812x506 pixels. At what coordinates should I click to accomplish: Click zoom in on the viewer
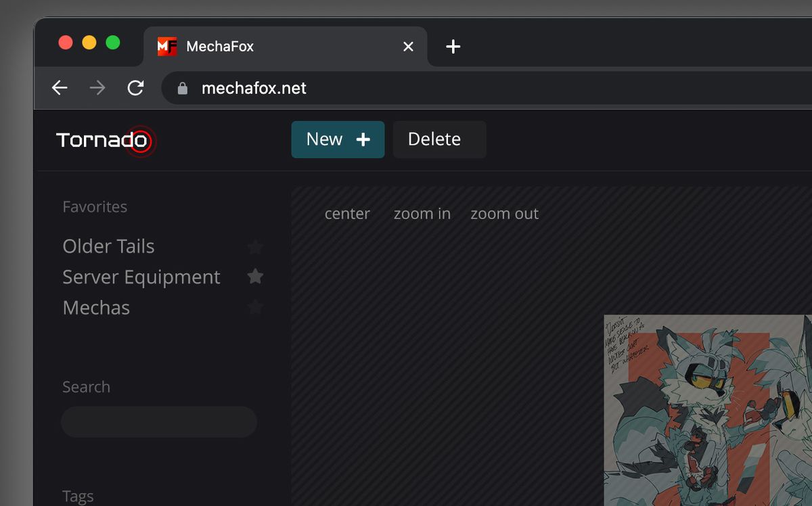(422, 214)
